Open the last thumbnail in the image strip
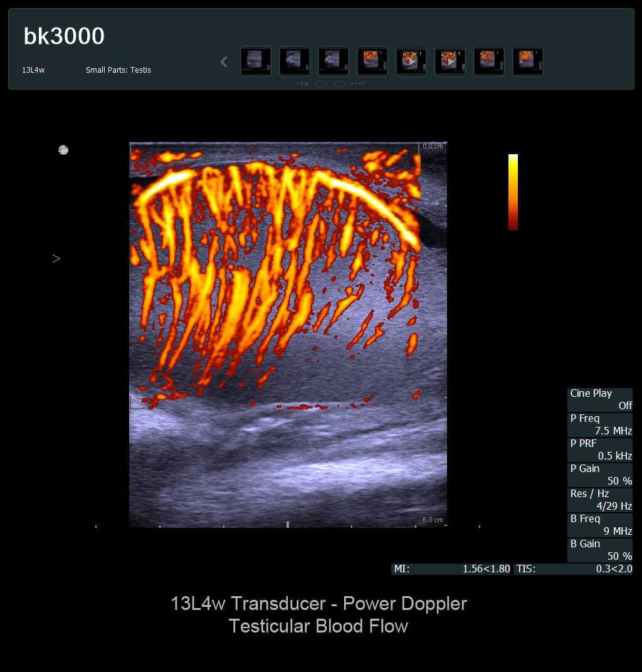The image size is (642, 672). (528, 61)
